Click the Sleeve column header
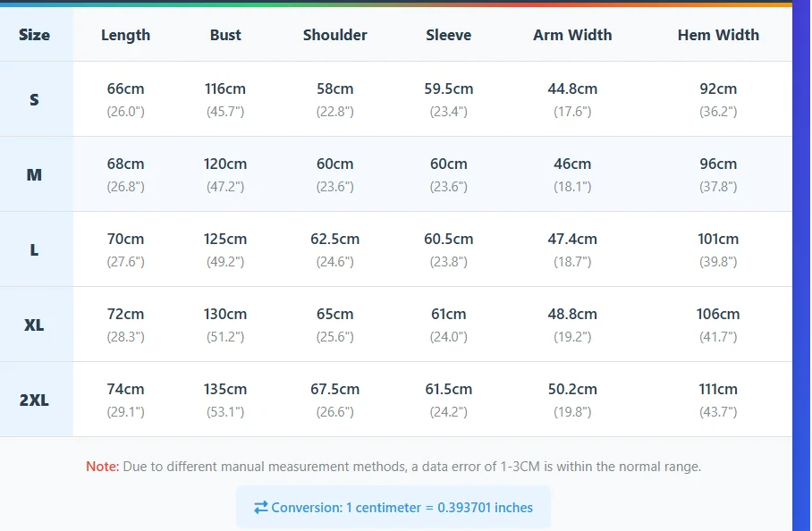The image size is (812, 531). [x=448, y=36]
